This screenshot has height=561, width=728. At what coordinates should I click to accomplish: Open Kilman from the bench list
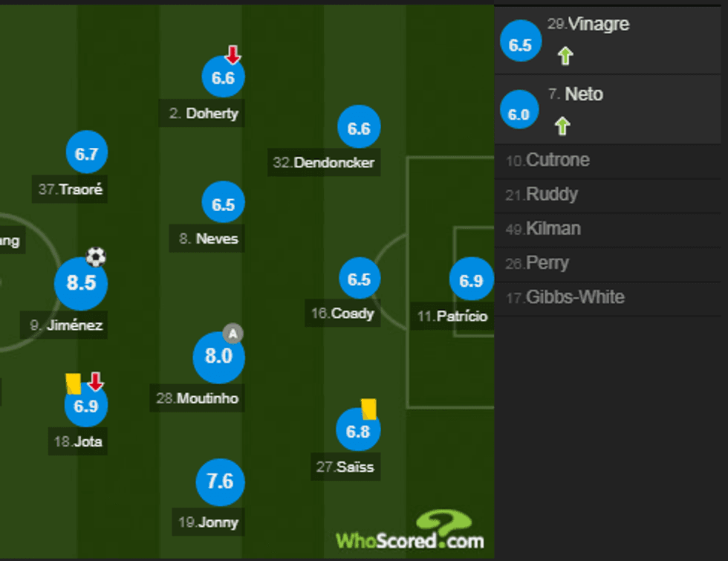coord(553,229)
